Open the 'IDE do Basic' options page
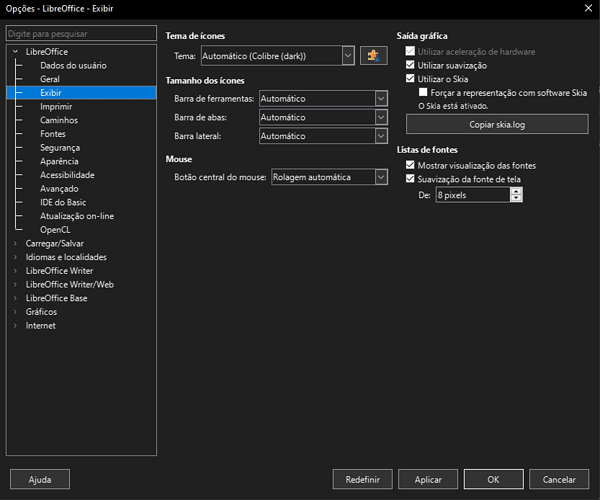Viewport: 600px width, 500px height. (x=63, y=202)
